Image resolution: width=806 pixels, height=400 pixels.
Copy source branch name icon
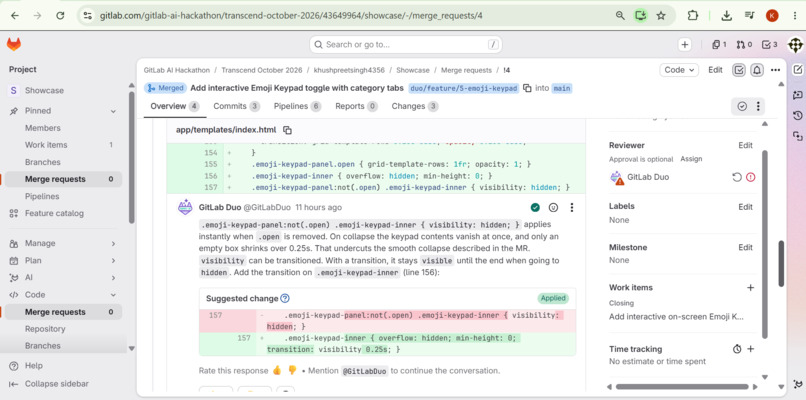click(527, 88)
